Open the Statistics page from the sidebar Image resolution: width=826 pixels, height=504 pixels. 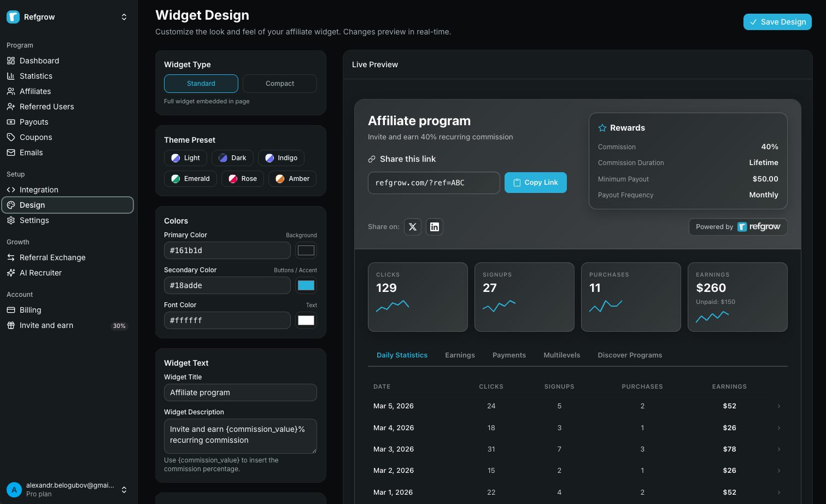(36, 76)
